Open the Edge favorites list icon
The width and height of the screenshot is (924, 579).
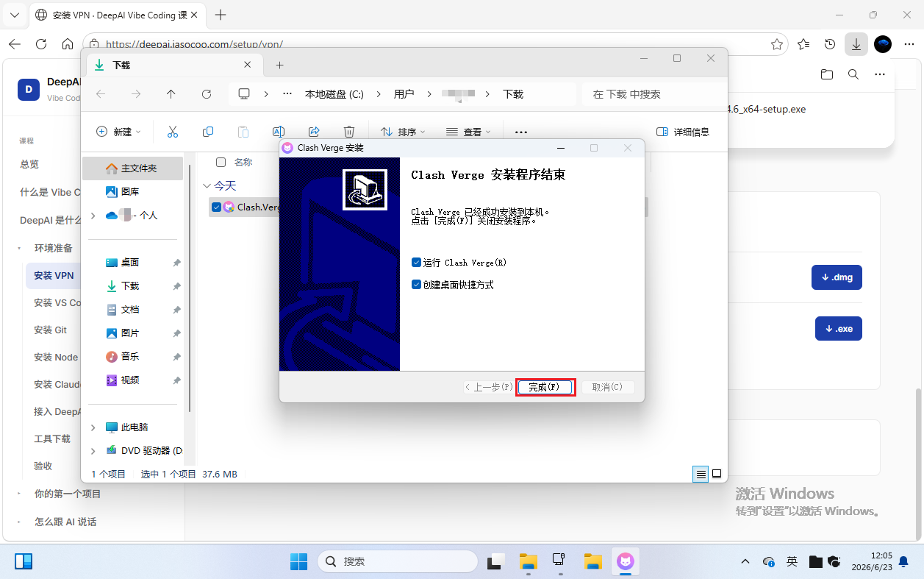(x=803, y=44)
